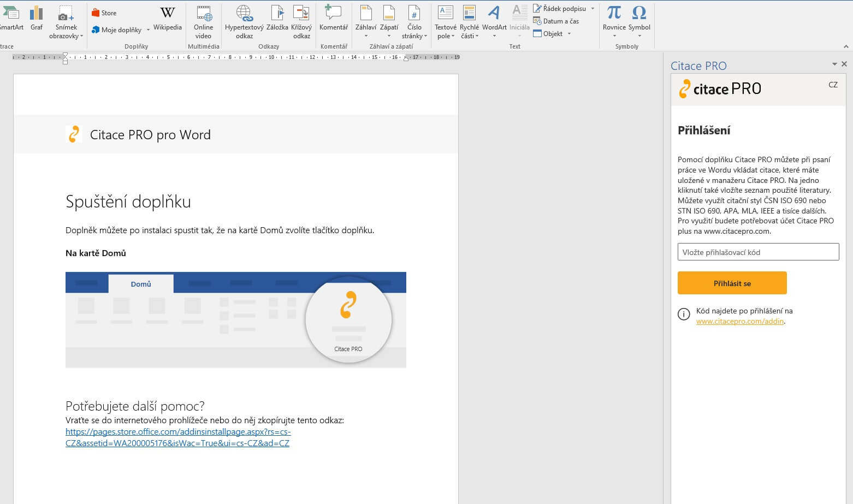Screen dimensions: 853x504
Task: Click the first line indent marker on the ruler
Action: coord(65,55)
